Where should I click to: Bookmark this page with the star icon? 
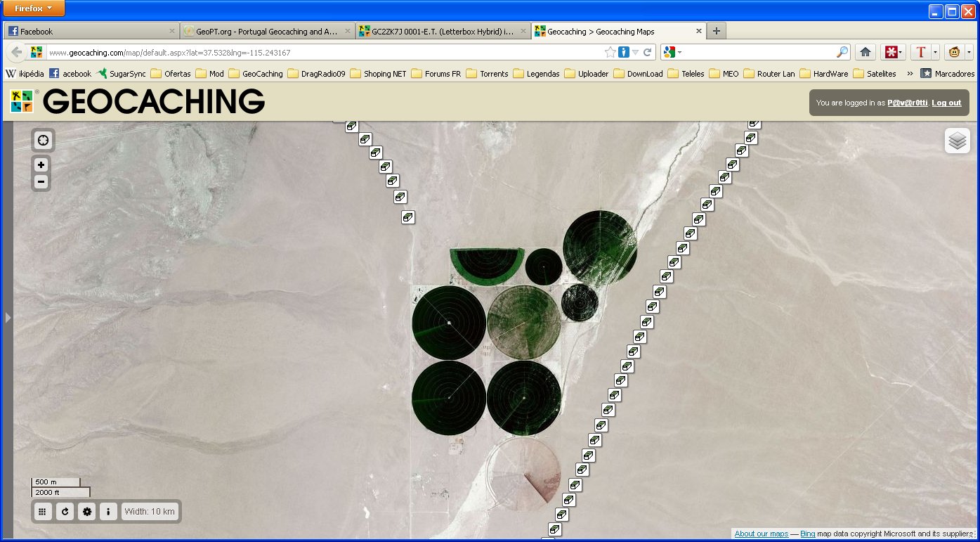[610, 52]
